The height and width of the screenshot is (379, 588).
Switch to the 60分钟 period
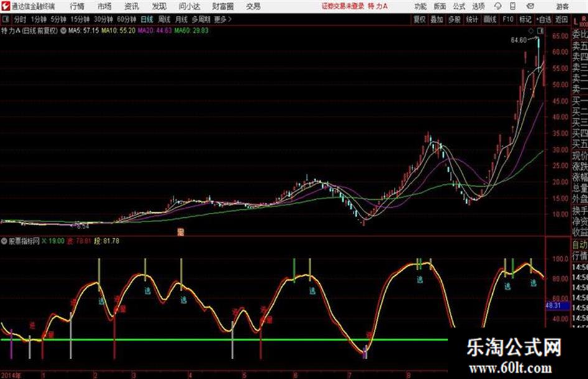point(126,19)
